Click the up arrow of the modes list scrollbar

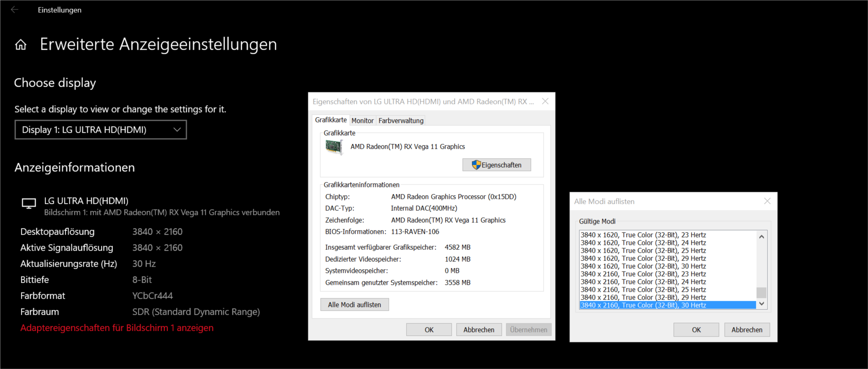[x=761, y=237]
